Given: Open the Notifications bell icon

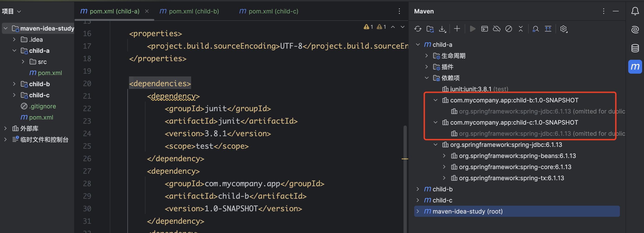Looking at the screenshot, I should coord(635,11).
